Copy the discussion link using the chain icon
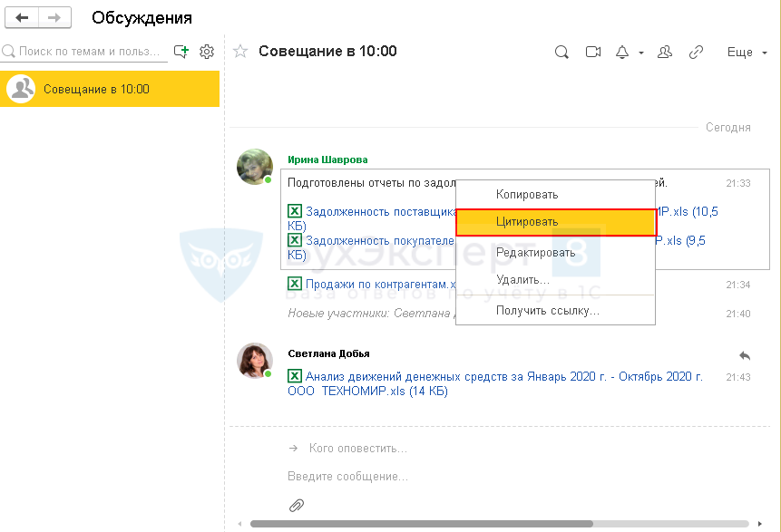The width and height of the screenshot is (781, 532). pos(696,53)
